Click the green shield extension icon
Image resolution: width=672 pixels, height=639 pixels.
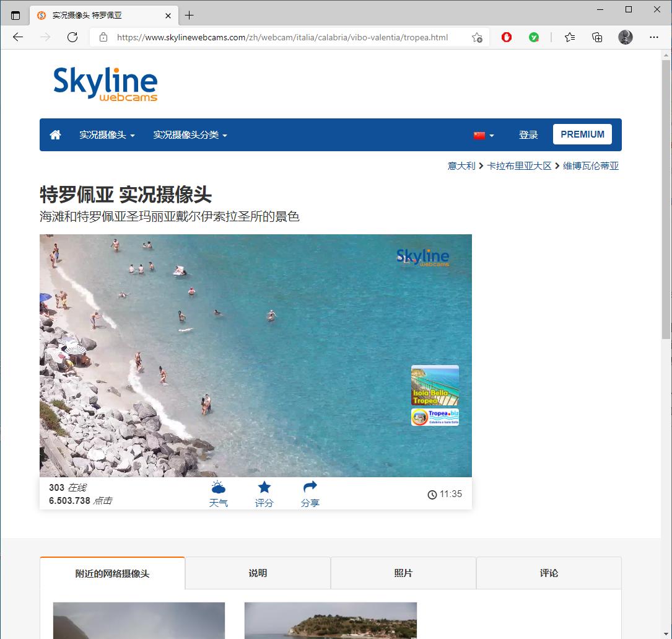click(x=533, y=37)
